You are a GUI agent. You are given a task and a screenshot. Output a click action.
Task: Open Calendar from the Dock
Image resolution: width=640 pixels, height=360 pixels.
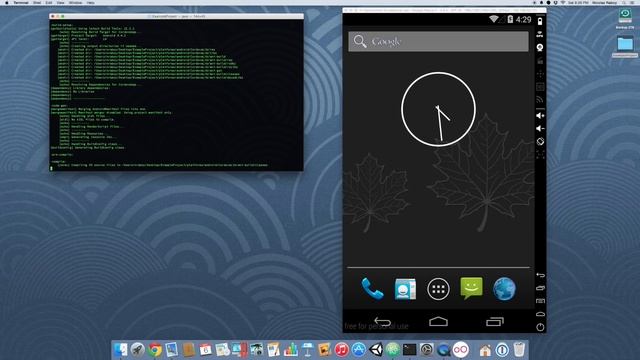coord(205,350)
